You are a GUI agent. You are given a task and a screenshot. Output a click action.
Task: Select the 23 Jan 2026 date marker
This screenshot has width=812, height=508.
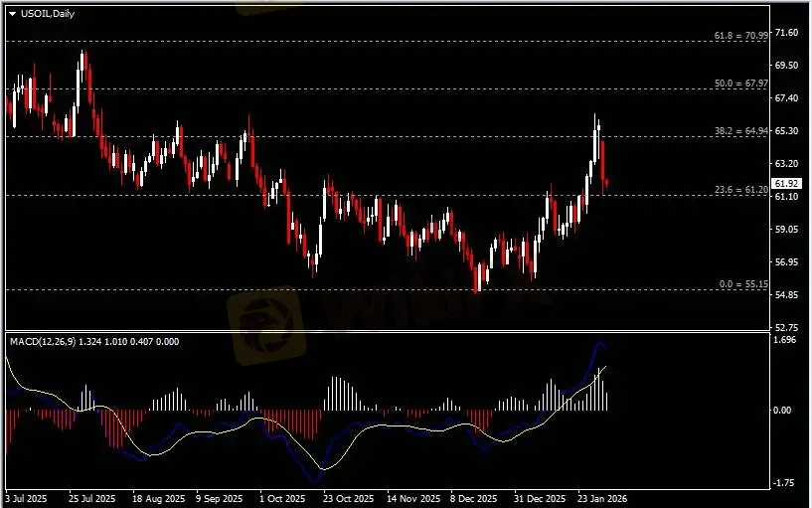(604, 498)
